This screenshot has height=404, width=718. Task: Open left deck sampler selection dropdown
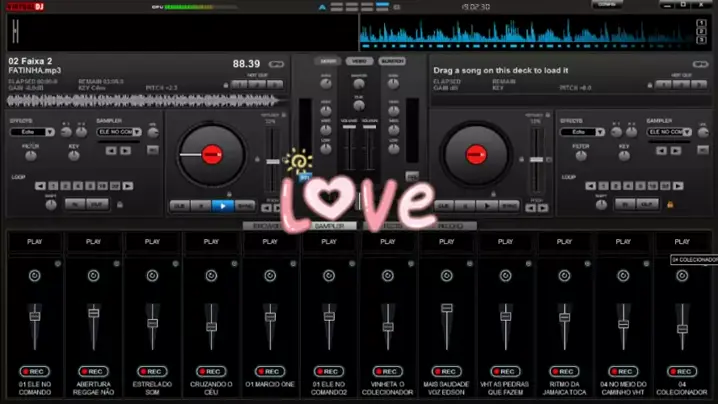tap(119, 132)
